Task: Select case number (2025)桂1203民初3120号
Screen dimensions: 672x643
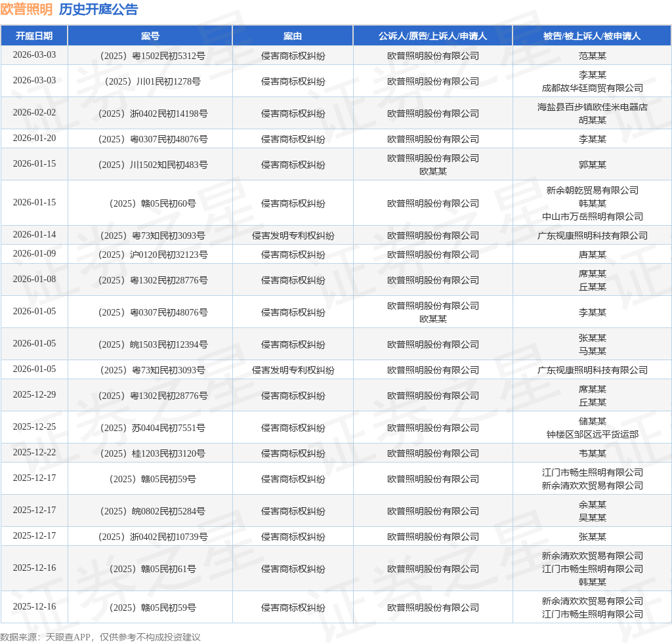Action: coord(152,453)
